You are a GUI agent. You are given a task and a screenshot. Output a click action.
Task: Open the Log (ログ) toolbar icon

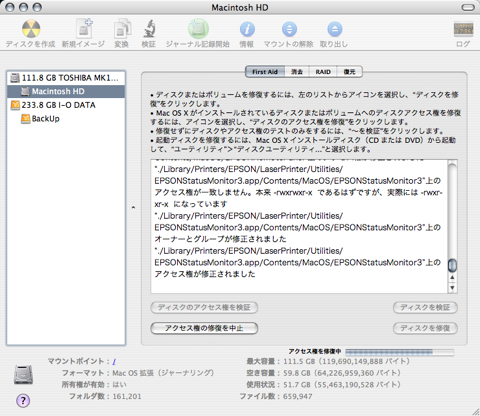coord(463,29)
